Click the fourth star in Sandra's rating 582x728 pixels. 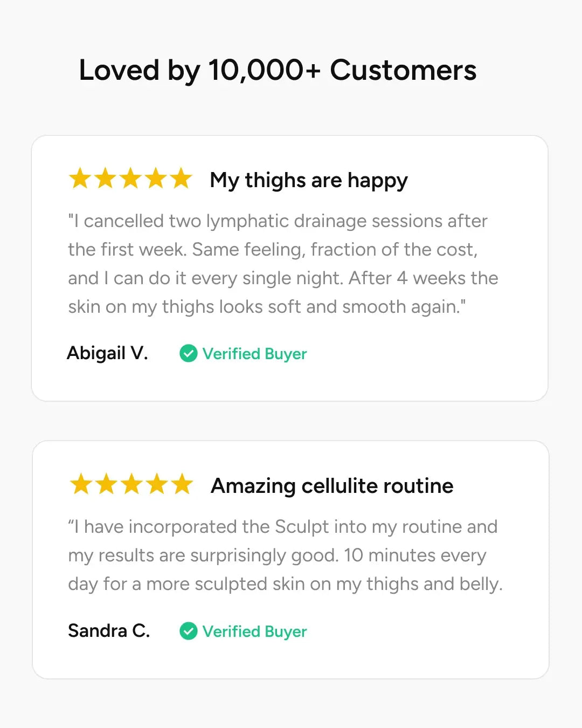point(157,484)
